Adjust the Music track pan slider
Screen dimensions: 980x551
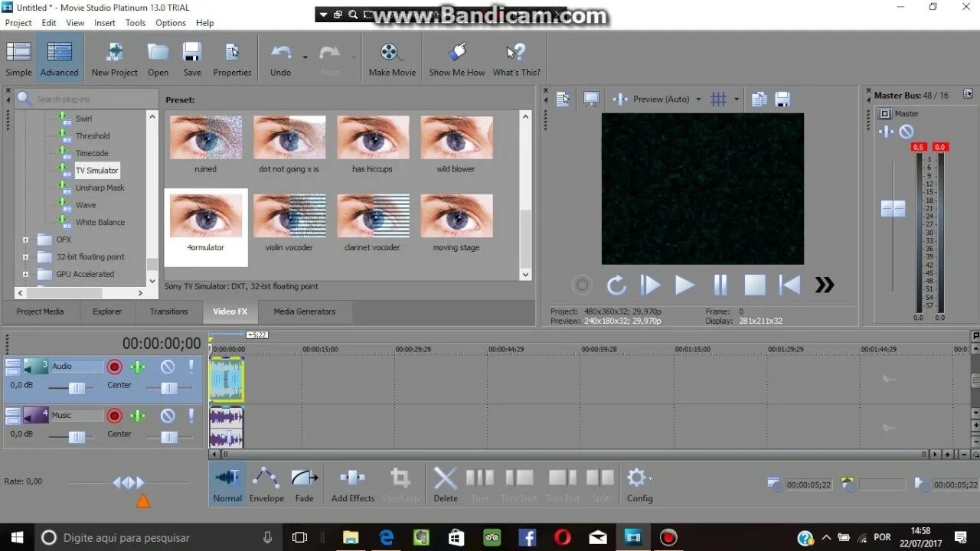click(x=169, y=437)
